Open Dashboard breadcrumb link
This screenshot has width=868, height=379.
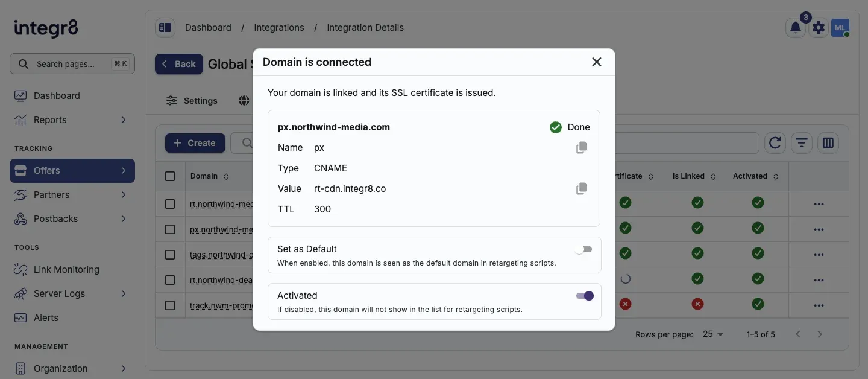[208, 28]
